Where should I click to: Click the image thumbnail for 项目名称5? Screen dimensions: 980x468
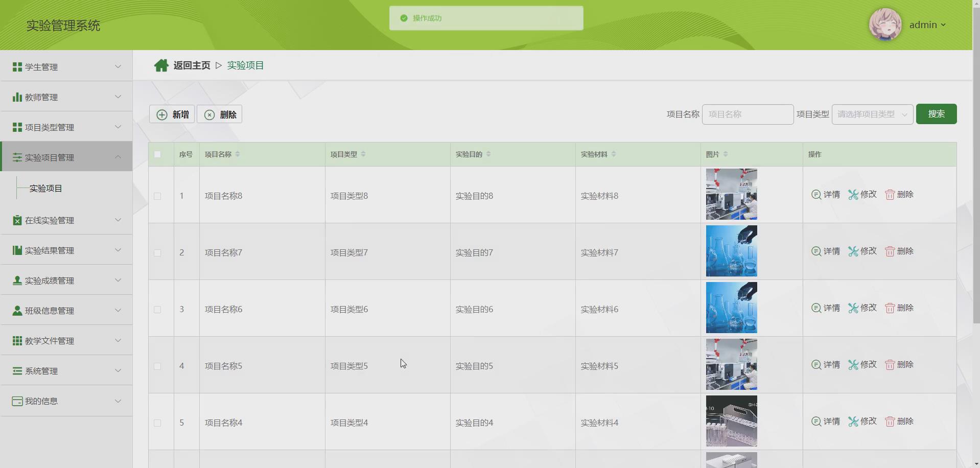731,364
